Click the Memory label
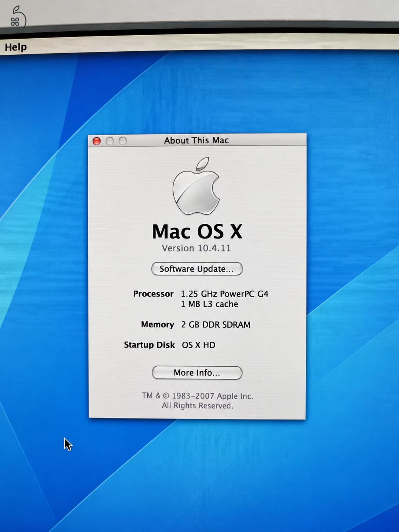 pyautogui.click(x=158, y=324)
